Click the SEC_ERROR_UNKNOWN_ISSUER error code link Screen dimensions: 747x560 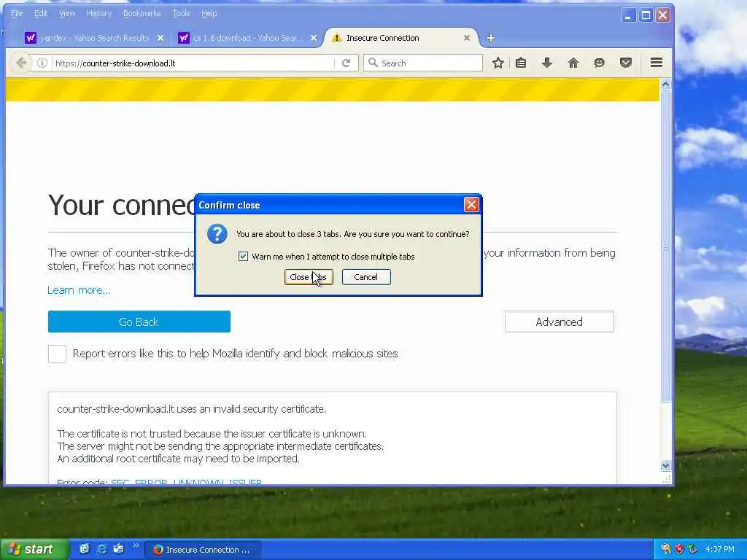(x=186, y=481)
